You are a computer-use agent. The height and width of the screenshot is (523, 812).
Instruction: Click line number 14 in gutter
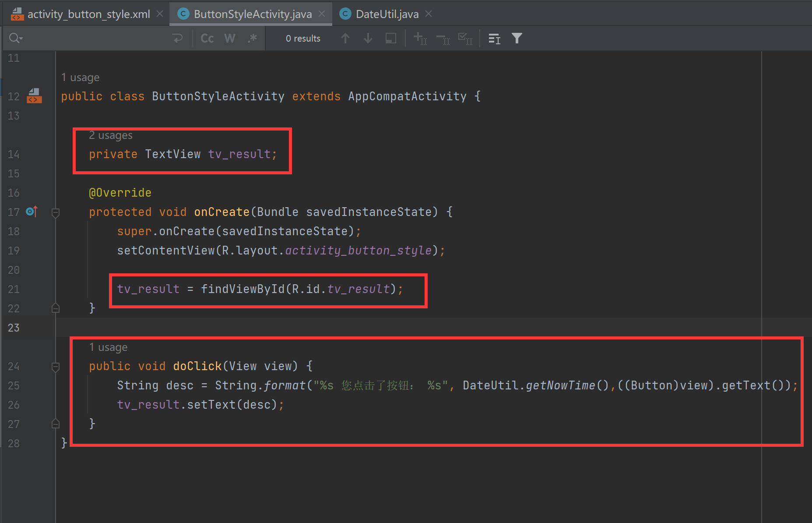pos(14,154)
